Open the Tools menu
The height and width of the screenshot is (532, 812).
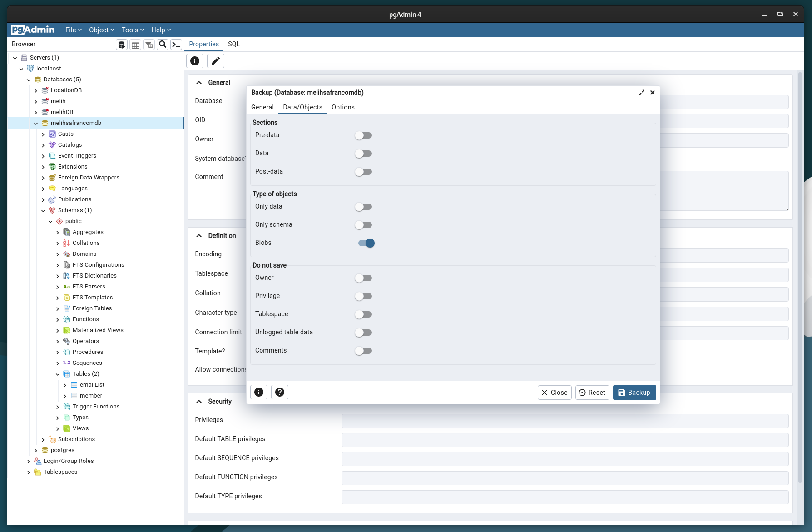[x=133, y=30]
